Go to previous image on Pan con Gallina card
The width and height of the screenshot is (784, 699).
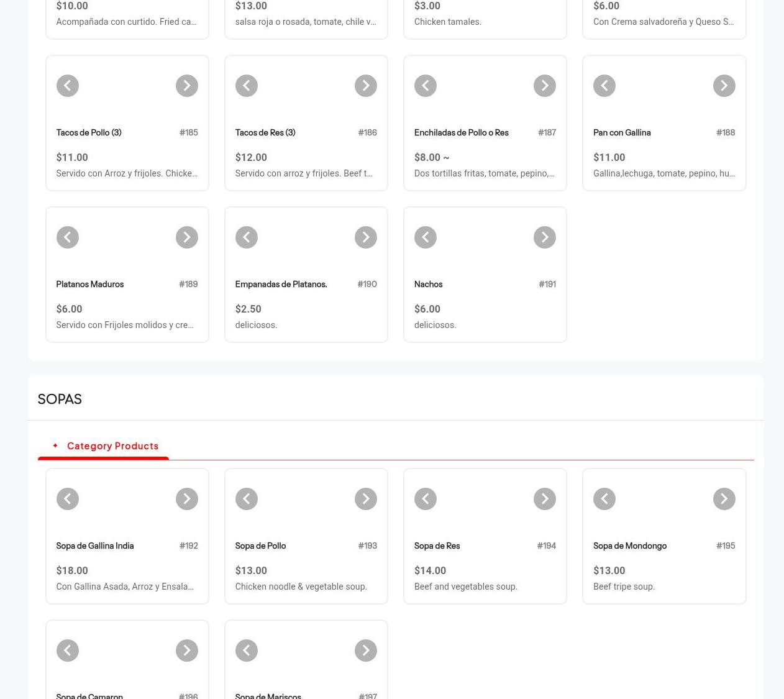604,86
